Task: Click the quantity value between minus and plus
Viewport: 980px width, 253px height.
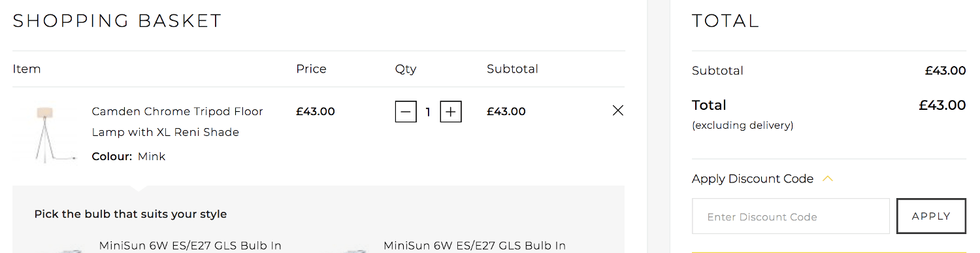Action: (x=428, y=112)
